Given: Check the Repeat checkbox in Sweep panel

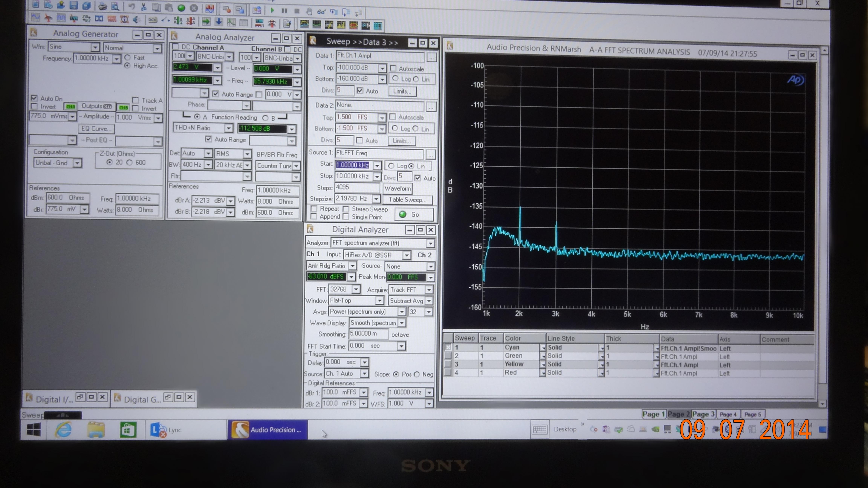Looking at the screenshot, I should coord(314,208).
